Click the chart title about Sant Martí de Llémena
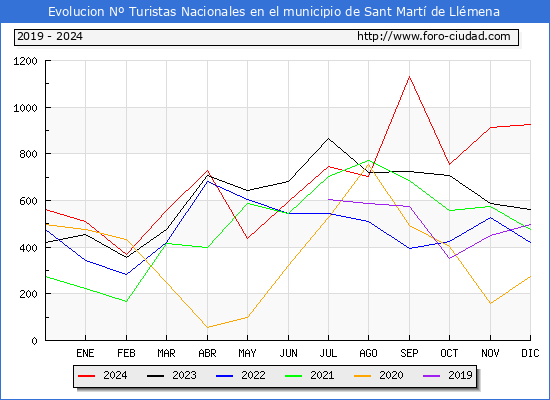The image size is (550, 400). coord(274,12)
